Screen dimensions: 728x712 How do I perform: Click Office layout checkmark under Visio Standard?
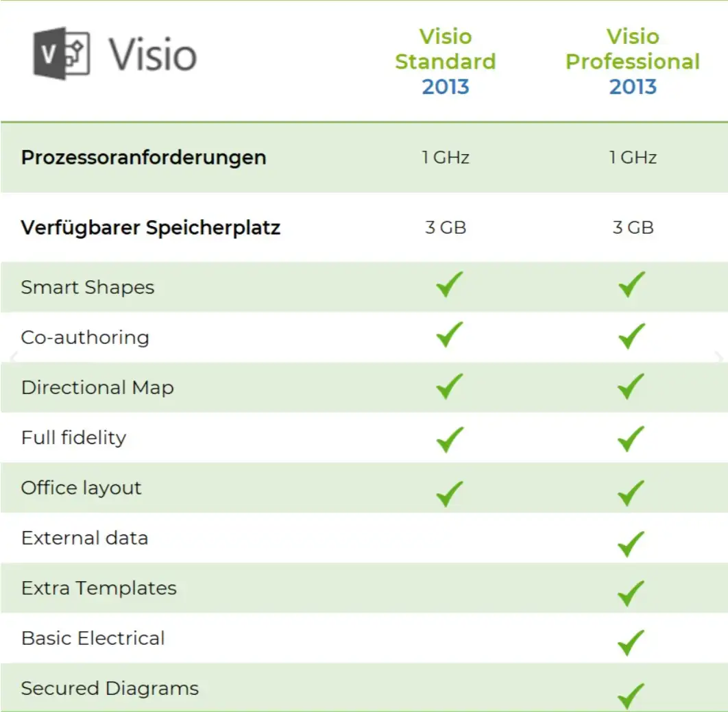449,492
